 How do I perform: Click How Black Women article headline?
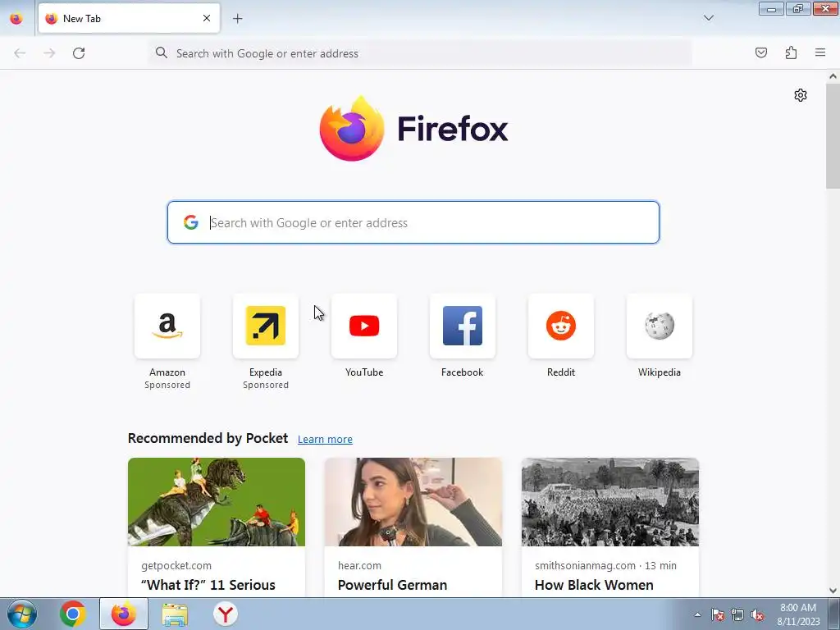(594, 585)
